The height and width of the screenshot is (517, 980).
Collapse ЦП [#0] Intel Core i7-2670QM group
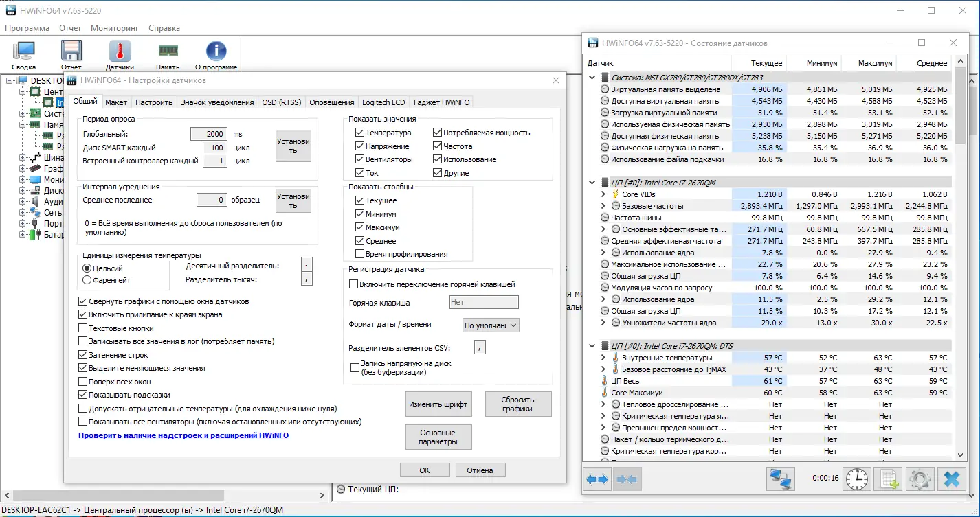point(592,183)
